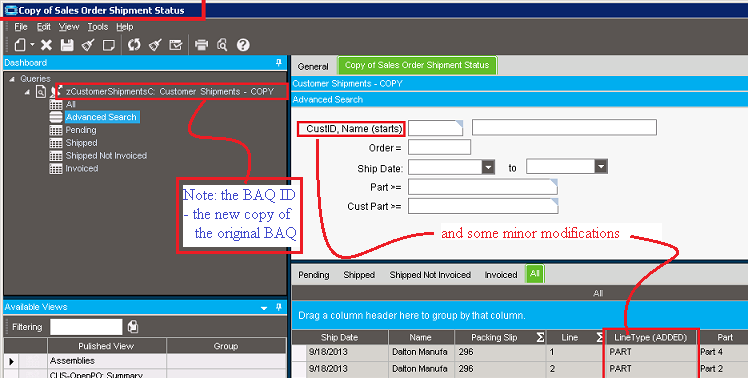Click the CustID input field
The image size is (748, 378).
pyautogui.click(x=436, y=128)
